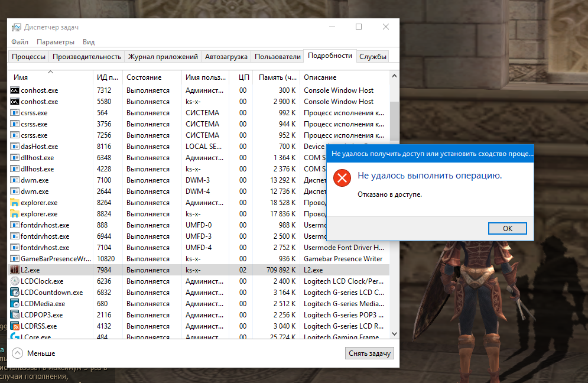The height and width of the screenshot is (383, 588).
Task: Switch to the Автозагрузка tab
Action: click(226, 57)
